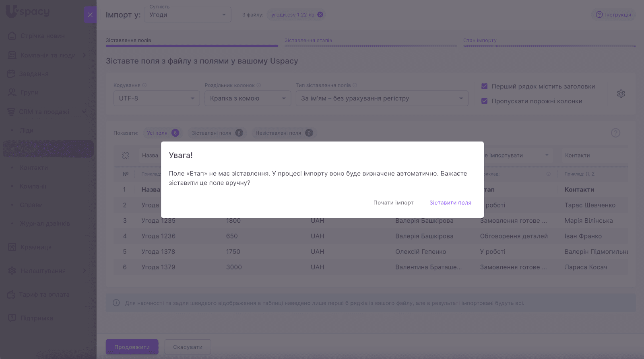Click the auto-match icon in table header

coord(126,156)
